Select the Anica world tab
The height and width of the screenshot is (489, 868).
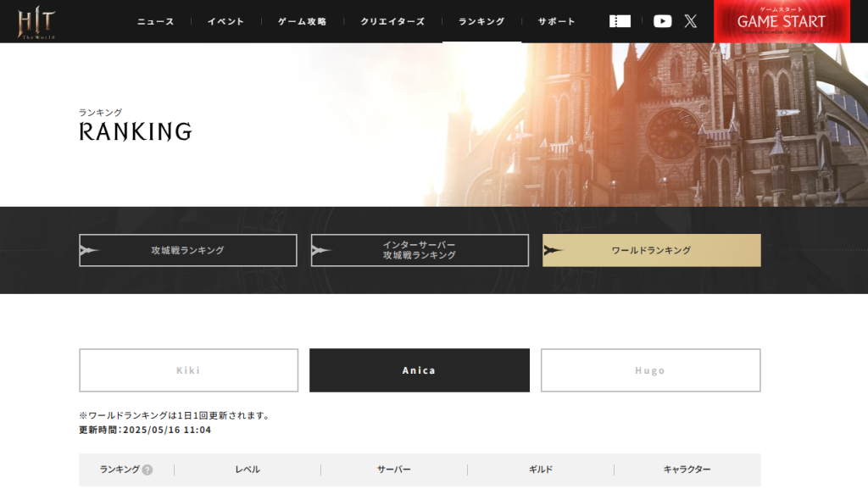pyautogui.click(x=419, y=370)
